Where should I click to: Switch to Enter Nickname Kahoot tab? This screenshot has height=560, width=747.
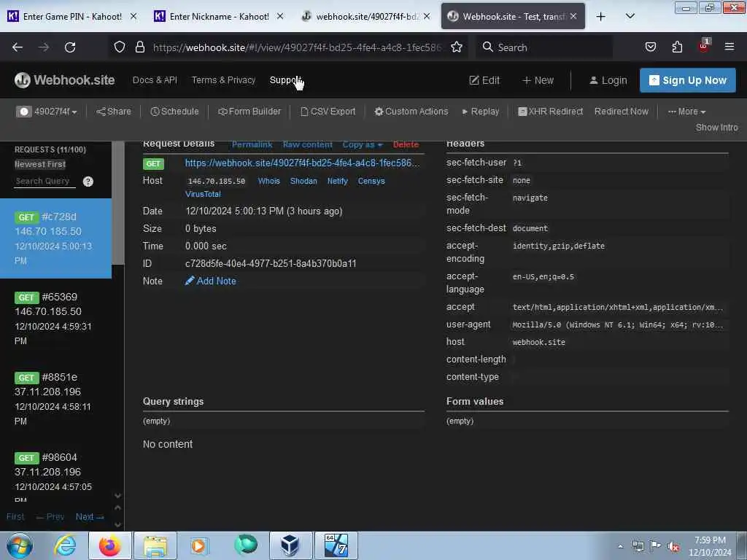click(219, 16)
